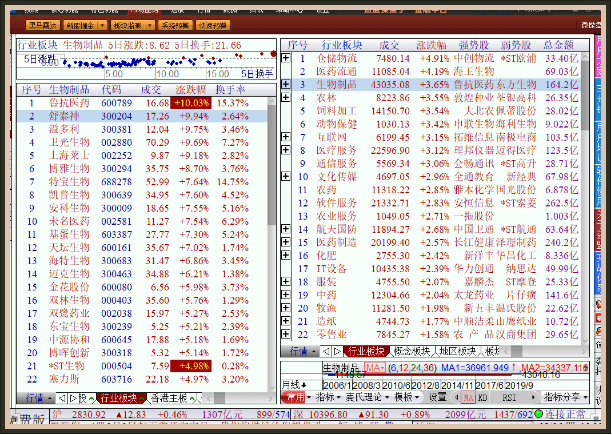612x435 pixels.
Task: Click previous-tab triangle in sector panel
Action: click(x=326, y=352)
